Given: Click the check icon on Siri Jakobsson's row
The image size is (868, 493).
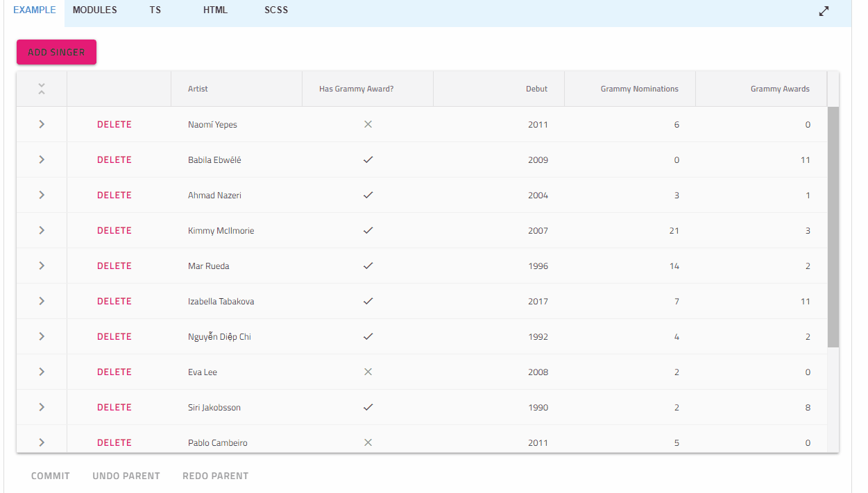Looking at the screenshot, I should point(368,407).
